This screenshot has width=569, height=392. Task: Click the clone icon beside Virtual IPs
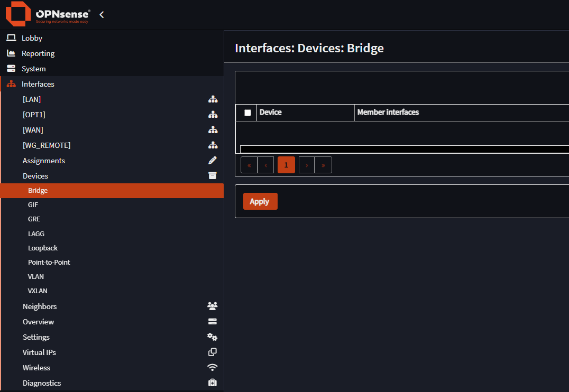pos(213,352)
